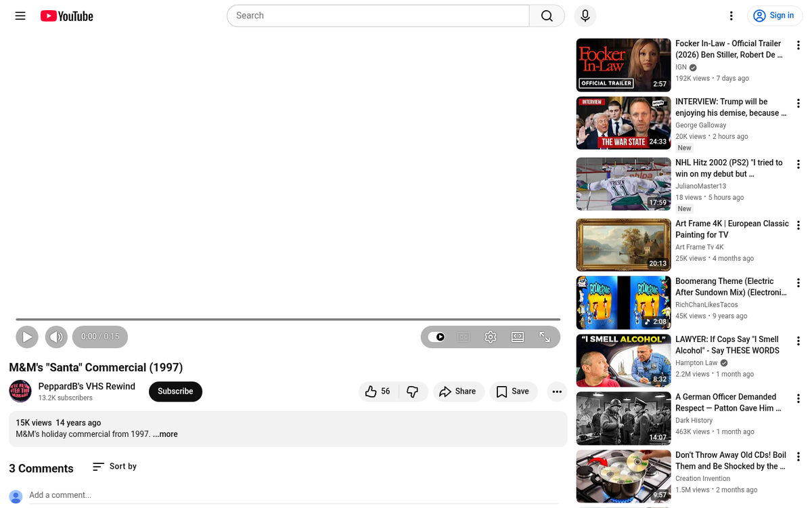
Task: Sign in to YouTube
Action: [774, 15]
